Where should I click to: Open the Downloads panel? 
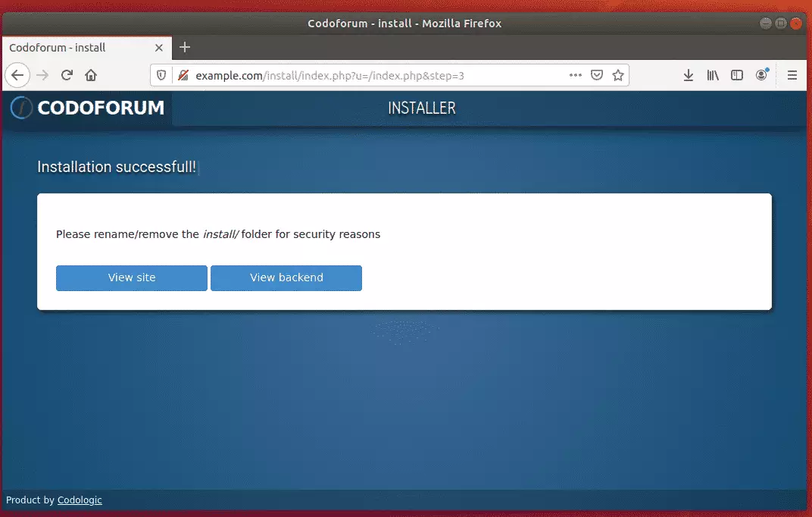tap(689, 75)
